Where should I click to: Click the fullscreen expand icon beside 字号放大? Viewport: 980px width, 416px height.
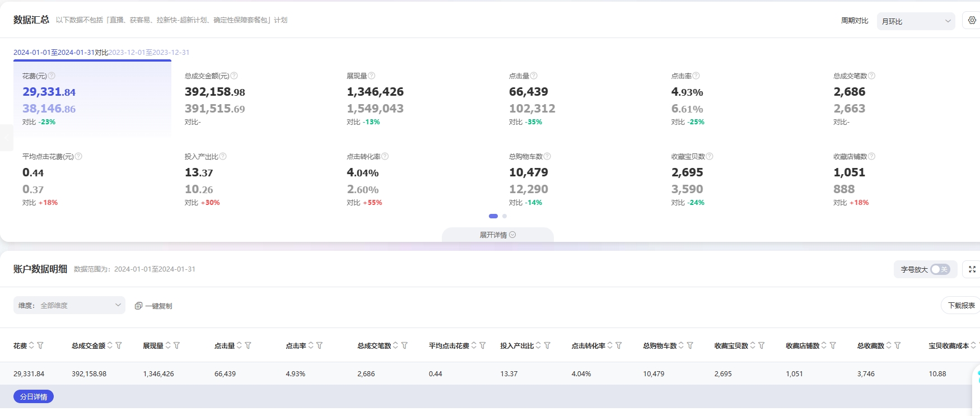(x=972, y=269)
